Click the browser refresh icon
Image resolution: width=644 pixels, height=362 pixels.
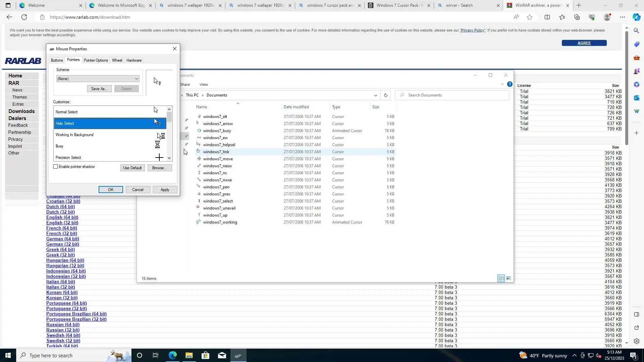click(24, 17)
